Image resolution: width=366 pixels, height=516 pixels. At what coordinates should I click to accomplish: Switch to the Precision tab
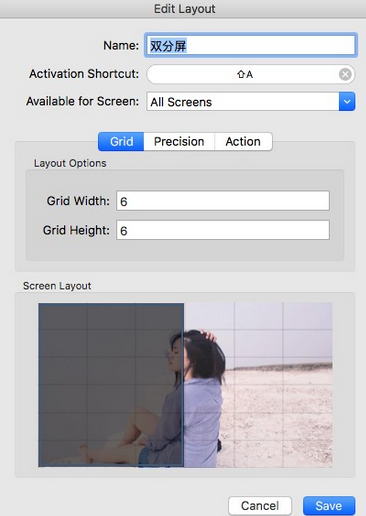coord(179,141)
